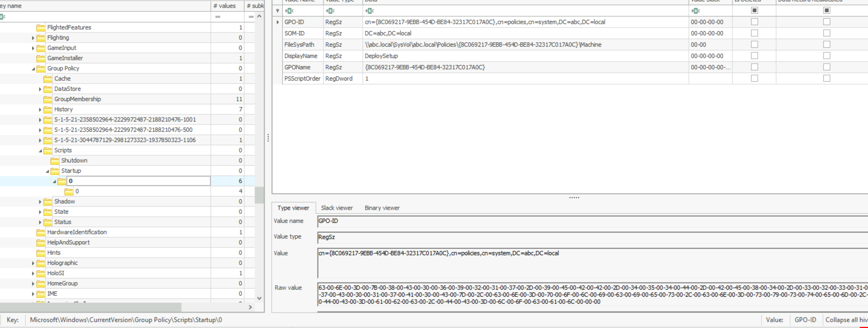Collapse the Startup key

(47, 171)
